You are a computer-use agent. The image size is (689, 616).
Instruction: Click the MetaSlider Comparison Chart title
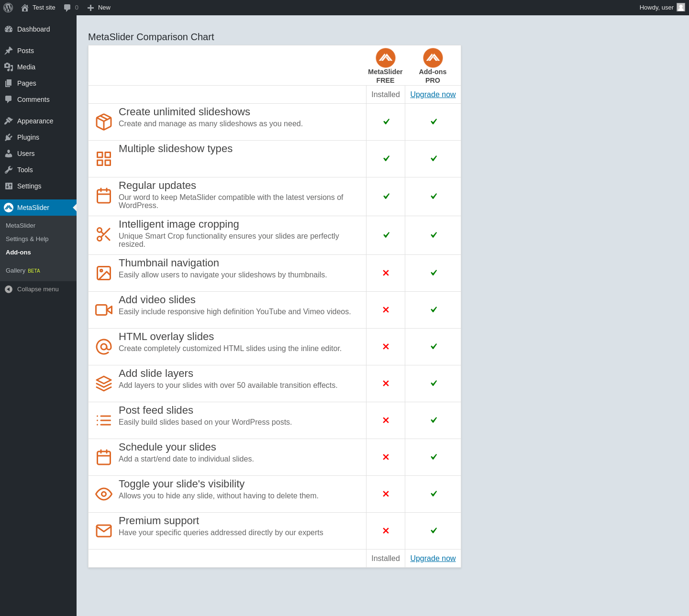[151, 37]
